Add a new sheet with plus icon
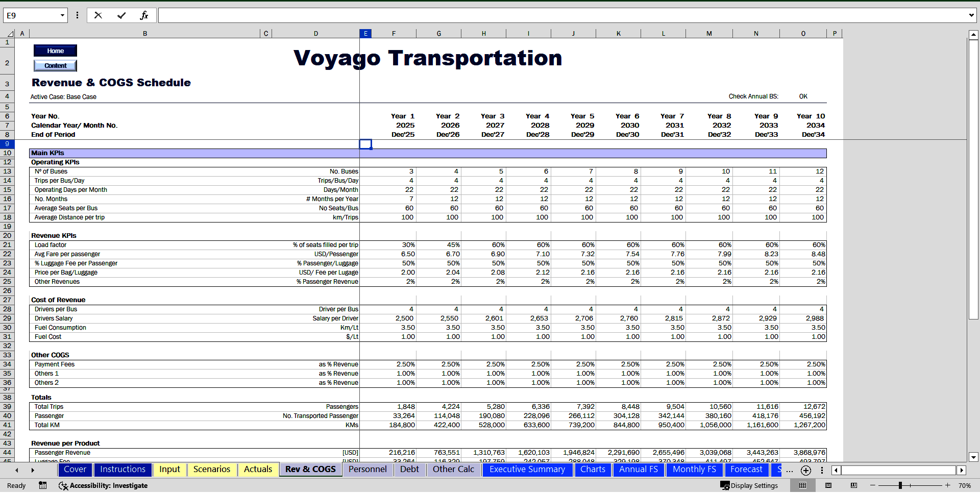980x493 pixels. (x=806, y=470)
